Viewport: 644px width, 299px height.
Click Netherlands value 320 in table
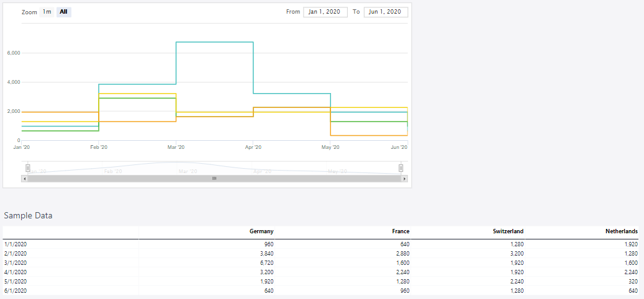click(632, 282)
